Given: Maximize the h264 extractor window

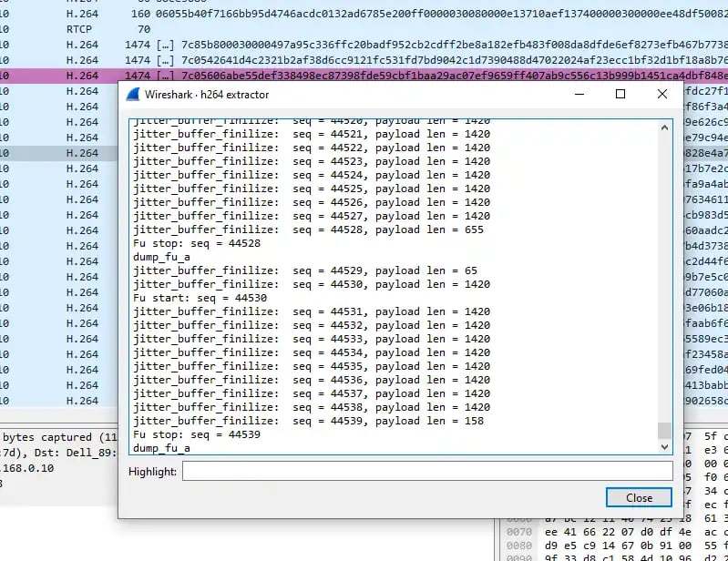Looking at the screenshot, I should (620, 94).
